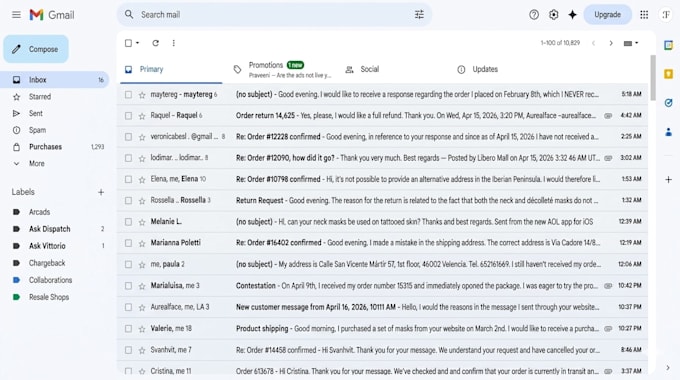Click into the Search mail field
Screen dimensions: 680x380
point(274,15)
